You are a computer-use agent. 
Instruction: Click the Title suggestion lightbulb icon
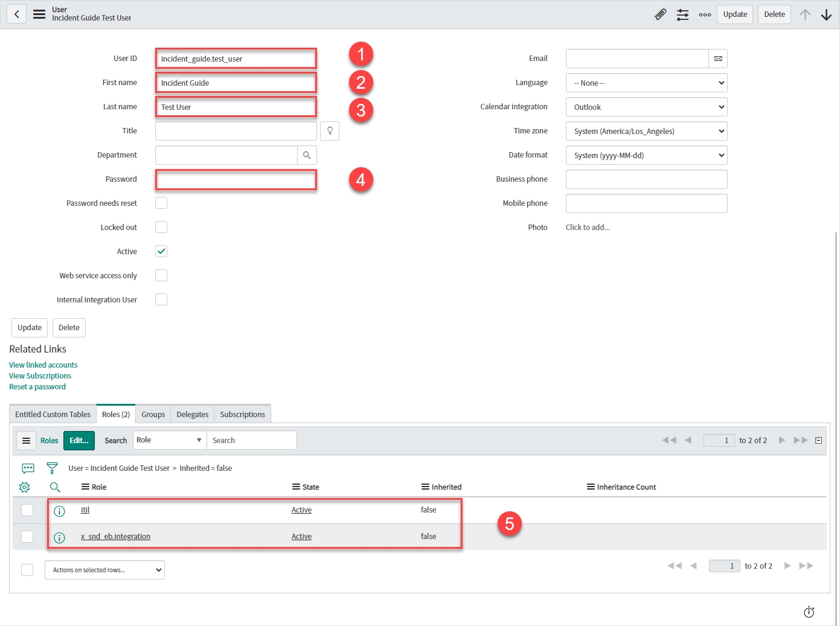pos(330,131)
